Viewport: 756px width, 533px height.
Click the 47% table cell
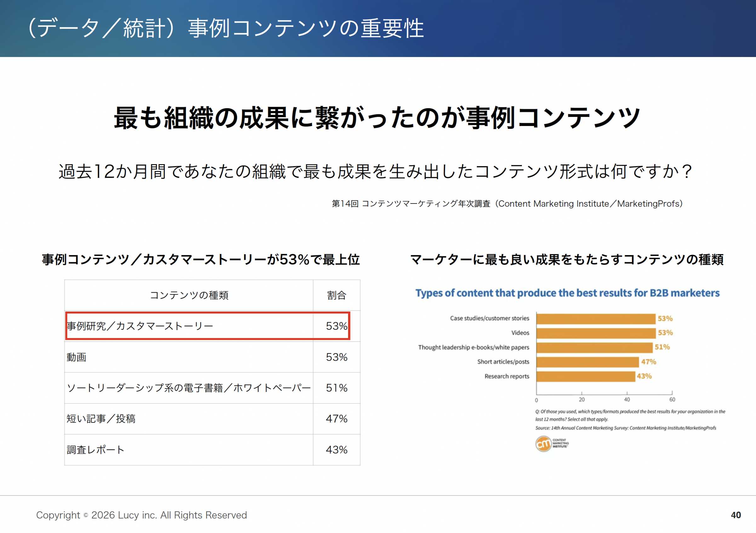(336, 419)
